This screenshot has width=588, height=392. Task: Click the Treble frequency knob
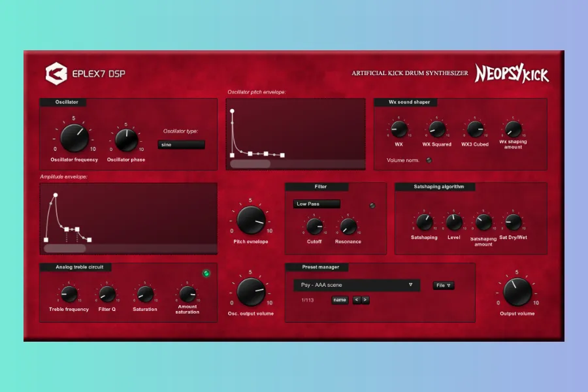click(x=69, y=295)
